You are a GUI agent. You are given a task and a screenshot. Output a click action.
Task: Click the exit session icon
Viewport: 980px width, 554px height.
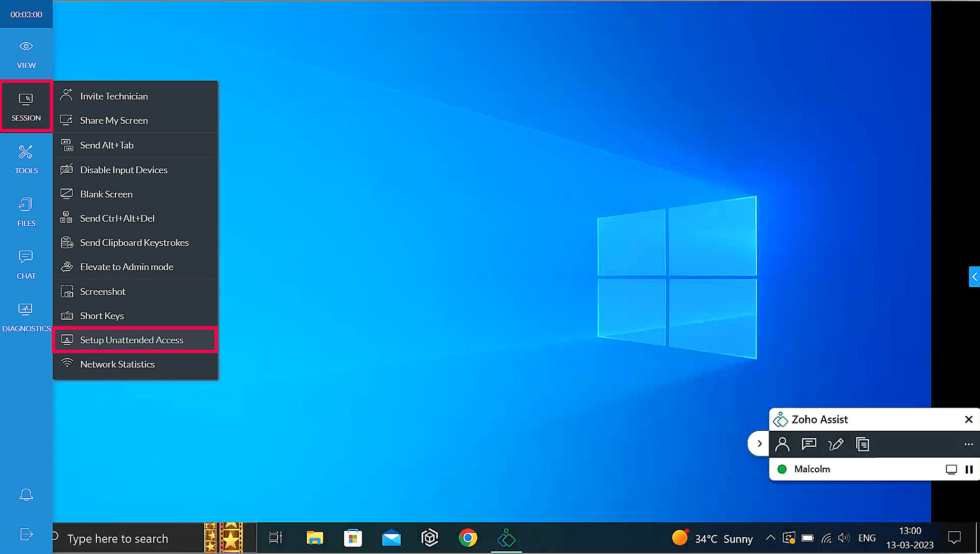[26, 535]
